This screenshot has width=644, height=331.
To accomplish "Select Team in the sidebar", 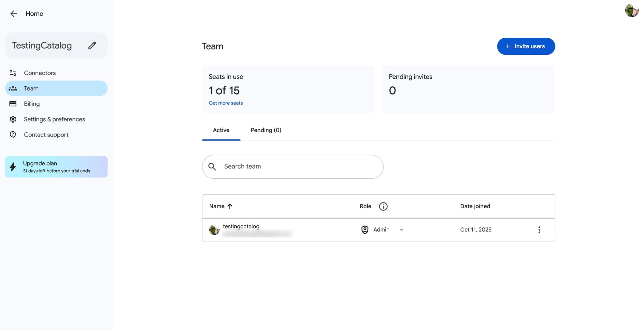I will click(56, 88).
